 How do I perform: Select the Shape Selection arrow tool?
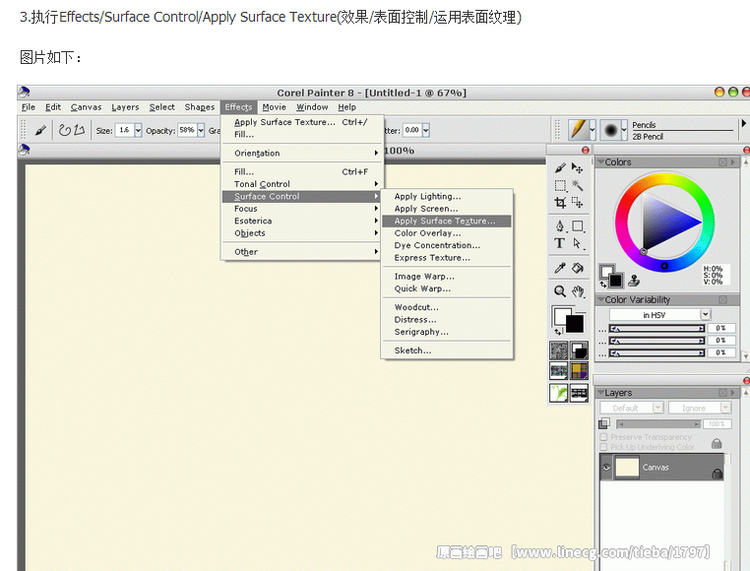(577, 243)
